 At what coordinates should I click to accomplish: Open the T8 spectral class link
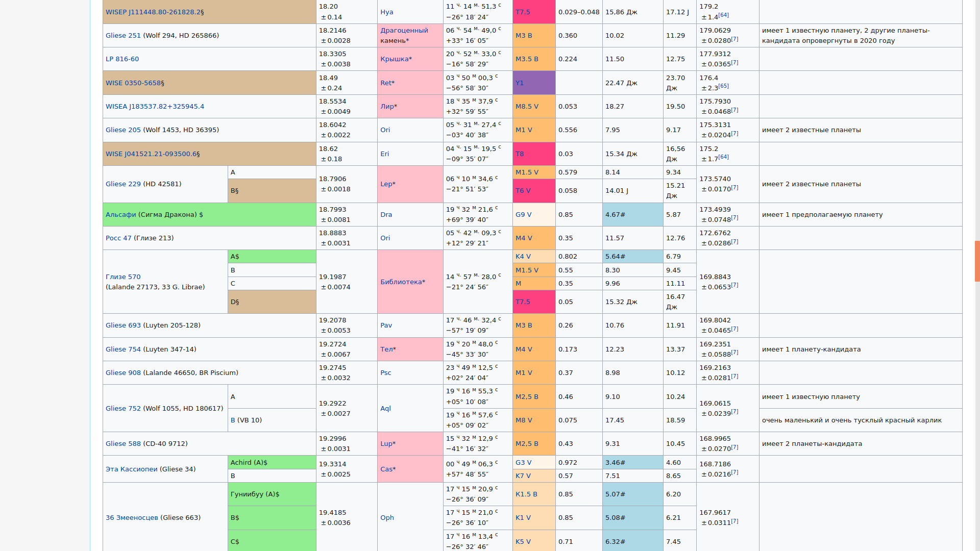[520, 154]
